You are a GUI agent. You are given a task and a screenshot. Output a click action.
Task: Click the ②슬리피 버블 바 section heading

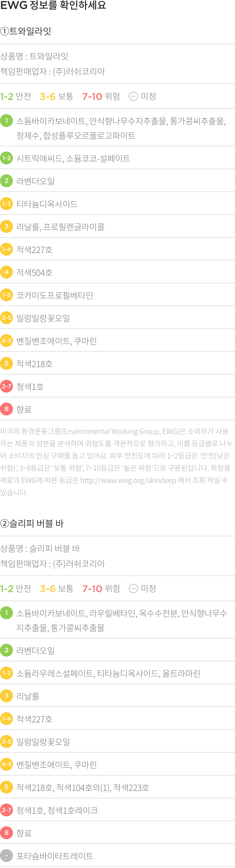32,523
